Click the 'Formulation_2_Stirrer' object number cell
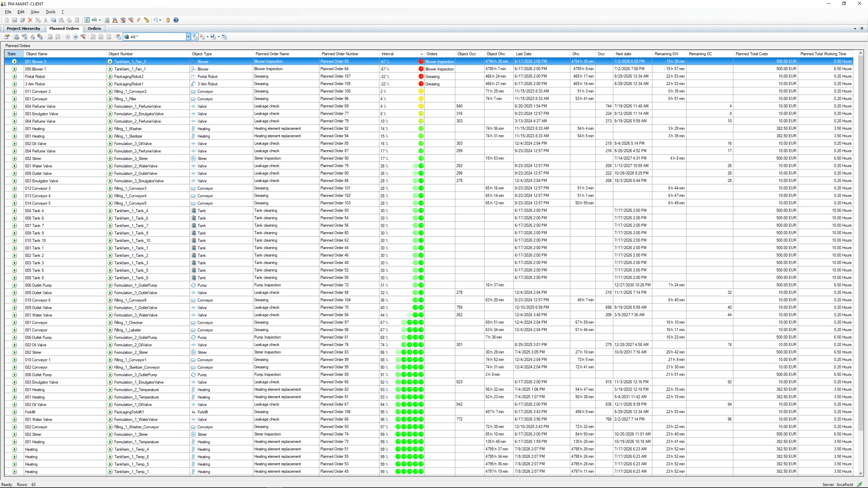The width and height of the screenshot is (868, 488). coord(148,352)
